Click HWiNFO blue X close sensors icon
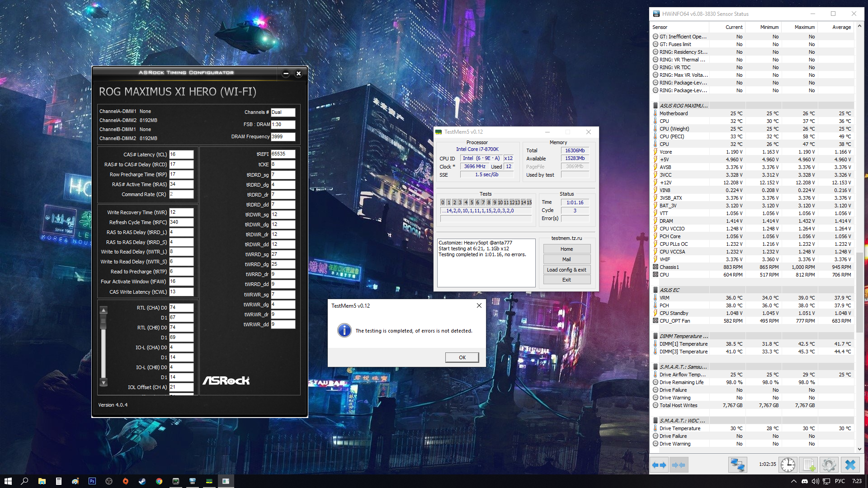 tap(850, 465)
